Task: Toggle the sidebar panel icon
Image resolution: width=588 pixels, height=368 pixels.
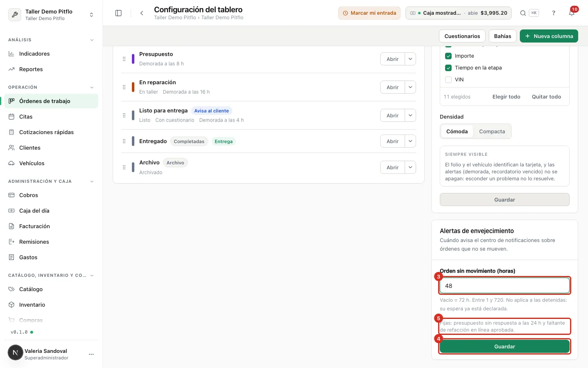Action: [x=118, y=13]
